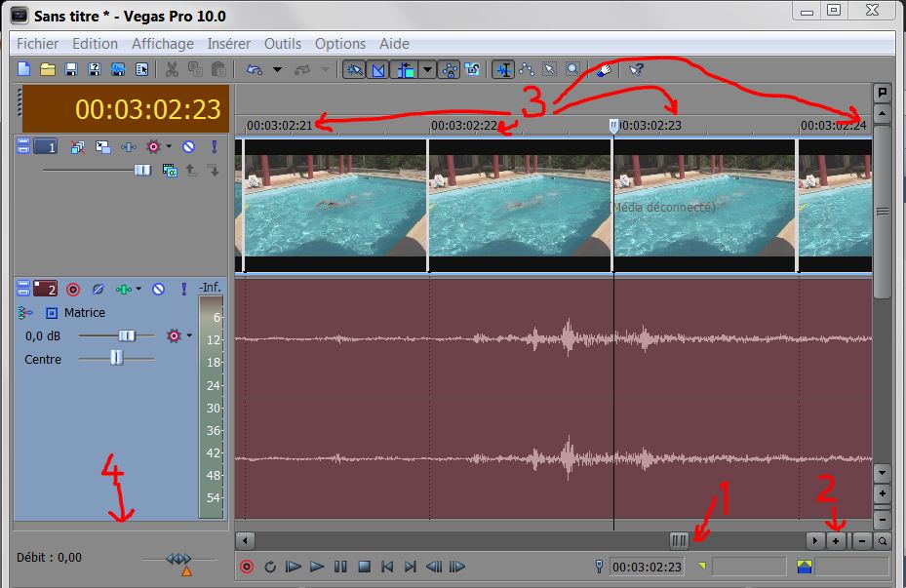Click the zoom tool at timeline corner
This screenshot has width=906, height=588.
point(883,541)
